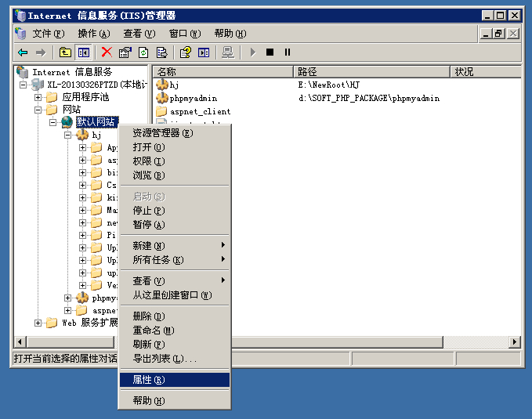
Task: Click the MMC icon left of the File menu
Action: click(20, 34)
